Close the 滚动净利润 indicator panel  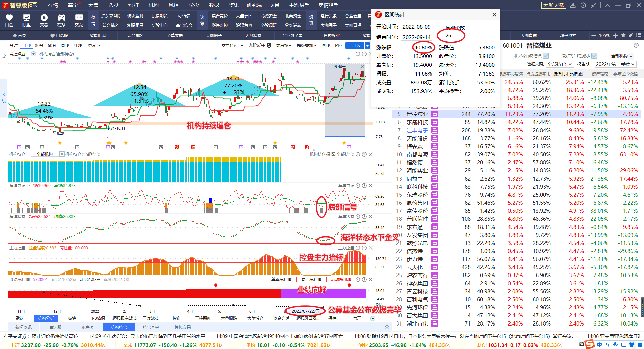tap(371, 279)
